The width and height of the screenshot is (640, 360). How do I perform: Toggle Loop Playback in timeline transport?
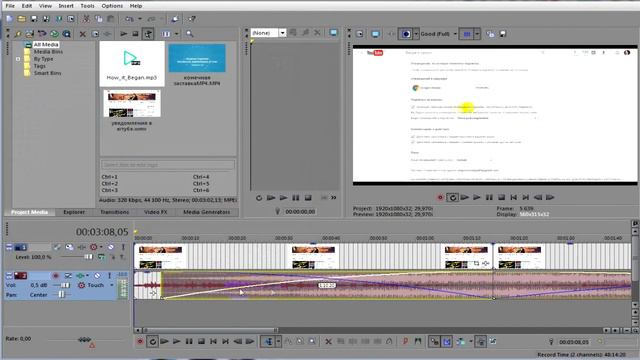(152, 342)
